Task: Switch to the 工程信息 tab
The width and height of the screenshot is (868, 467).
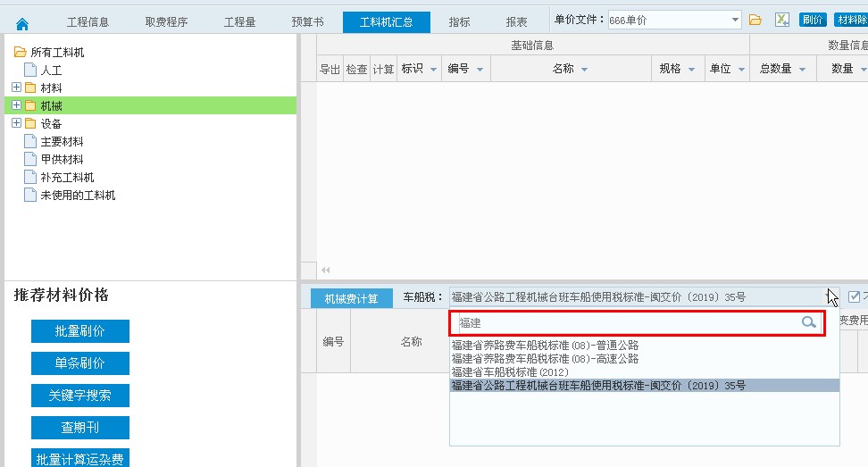Action: (x=88, y=22)
